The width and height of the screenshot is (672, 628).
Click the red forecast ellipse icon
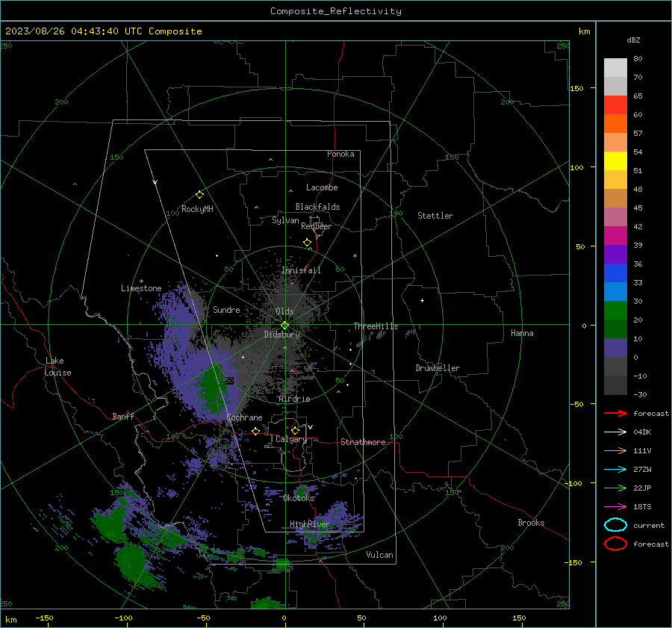615,544
